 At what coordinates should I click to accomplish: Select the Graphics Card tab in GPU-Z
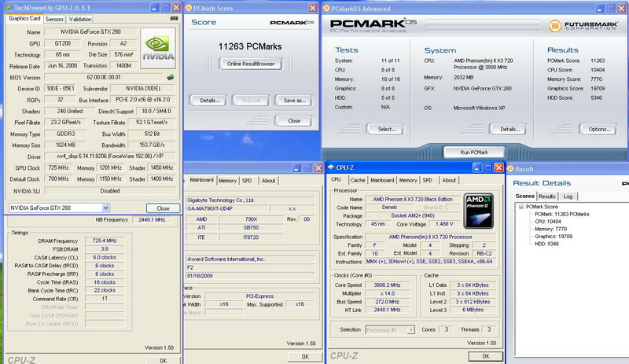tap(24, 18)
